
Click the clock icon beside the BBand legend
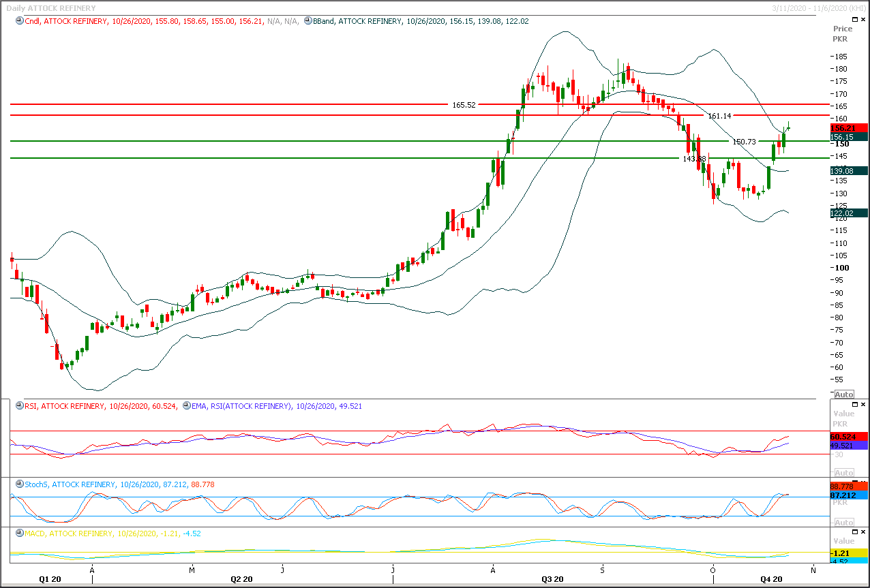click(307, 21)
